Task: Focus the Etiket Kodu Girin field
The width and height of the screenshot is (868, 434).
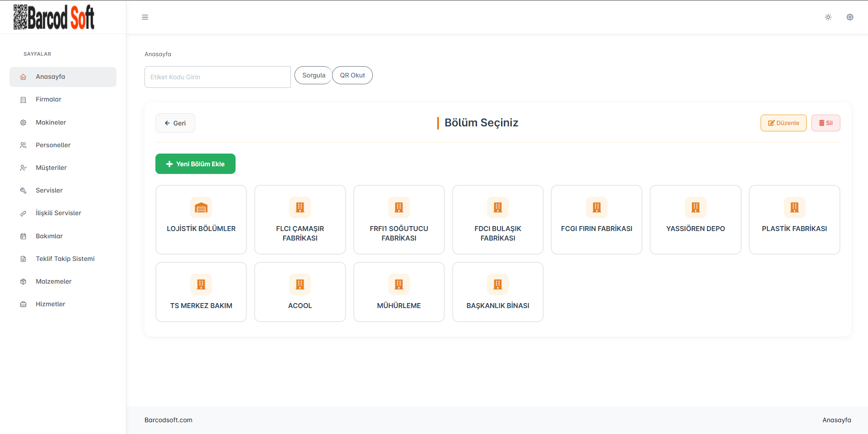Action: pyautogui.click(x=217, y=77)
